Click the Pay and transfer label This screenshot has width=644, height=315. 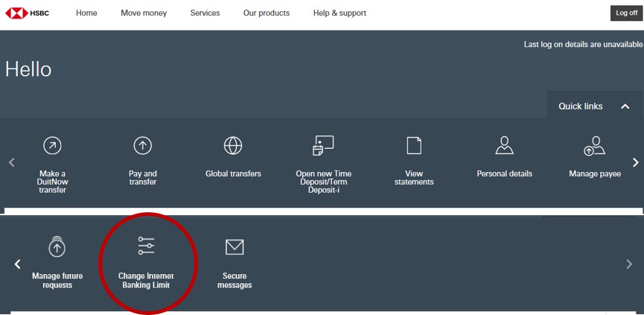[x=142, y=178]
